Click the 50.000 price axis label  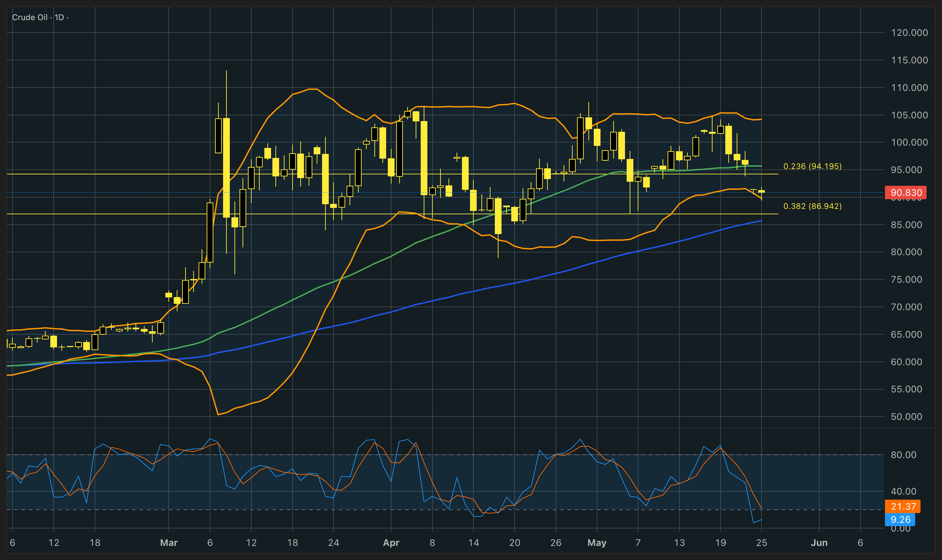point(906,416)
